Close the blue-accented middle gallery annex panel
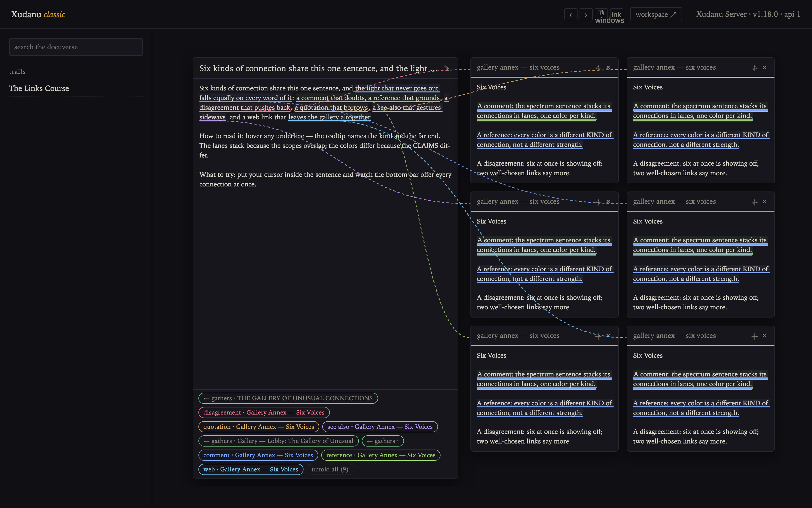This screenshot has width=812, height=508. pos(764,202)
